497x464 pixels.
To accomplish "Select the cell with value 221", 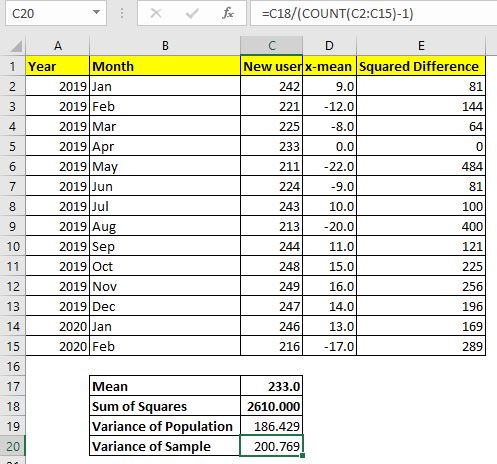I will 271,106.
